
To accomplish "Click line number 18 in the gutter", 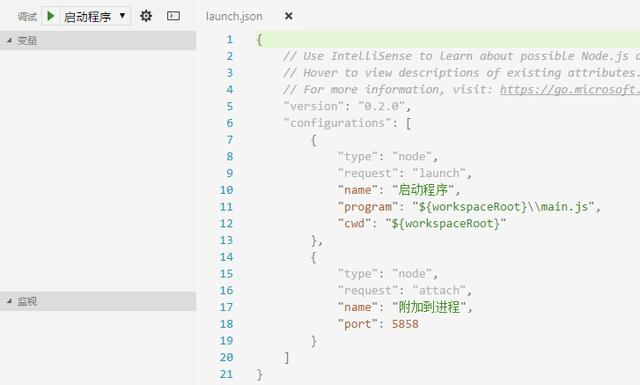I will click(226, 324).
